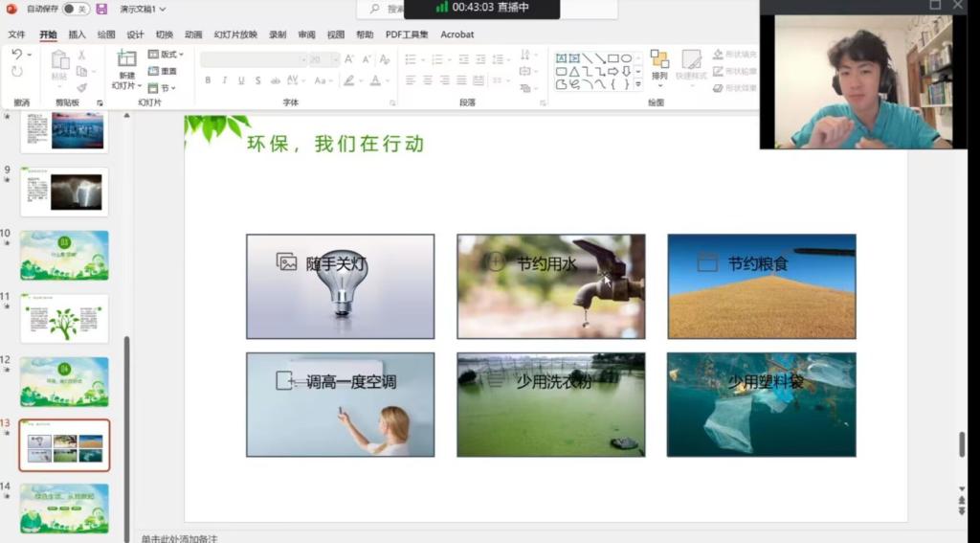Click the 少用塑料袋 label on slide
The width and height of the screenshot is (980, 543).
click(x=765, y=381)
